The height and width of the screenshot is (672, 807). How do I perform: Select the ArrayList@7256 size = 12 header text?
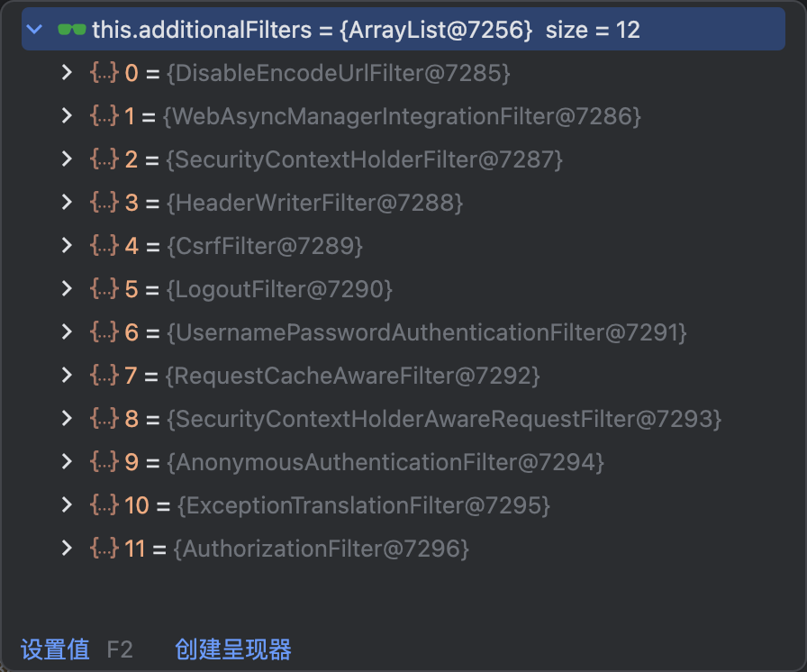coord(489,30)
